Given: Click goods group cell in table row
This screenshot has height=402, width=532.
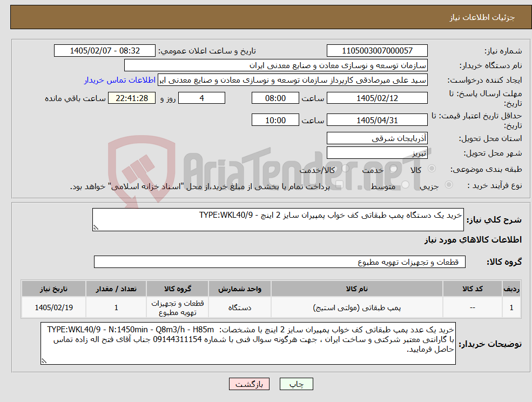Looking at the screenshot, I should click(x=178, y=307).
